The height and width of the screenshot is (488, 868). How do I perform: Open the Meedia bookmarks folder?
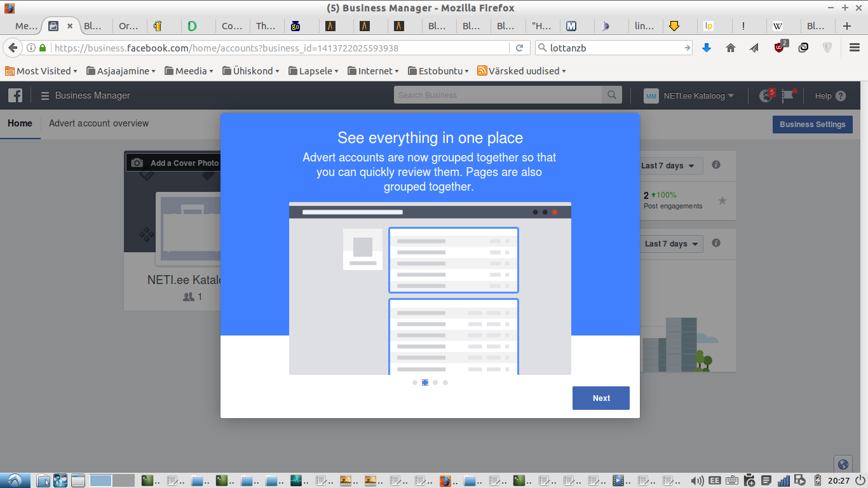189,71
